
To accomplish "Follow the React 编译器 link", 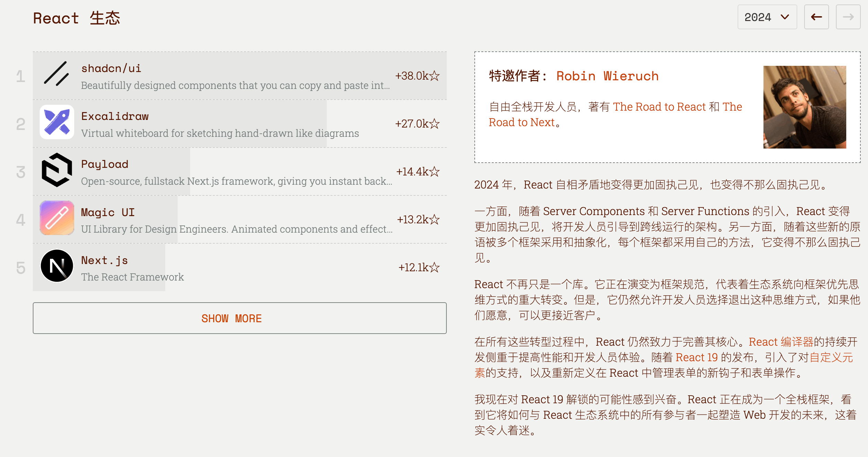I will [x=781, y=342].
